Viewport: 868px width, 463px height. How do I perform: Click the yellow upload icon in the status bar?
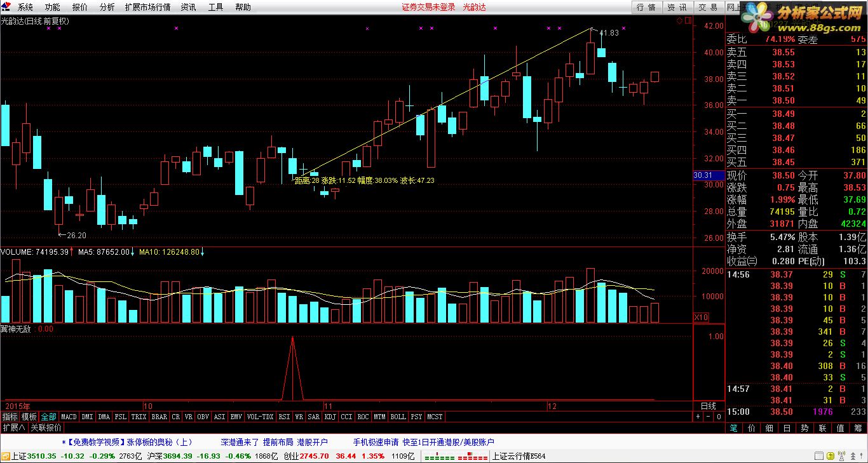831,456
